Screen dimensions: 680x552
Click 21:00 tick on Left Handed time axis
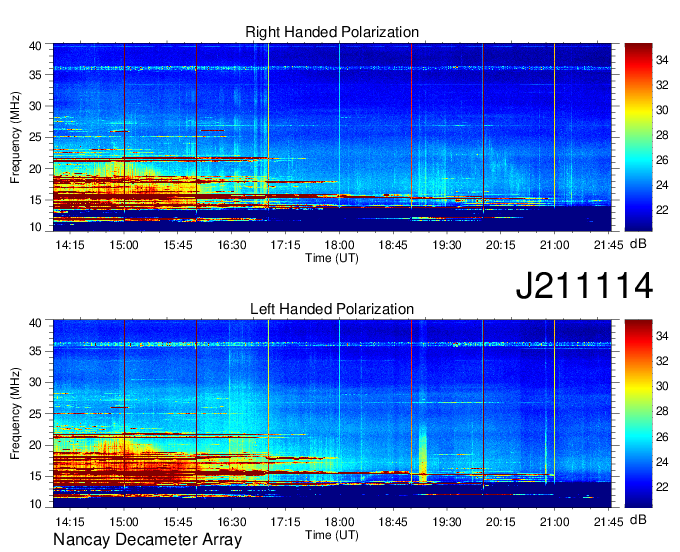[x=554, y=522]
